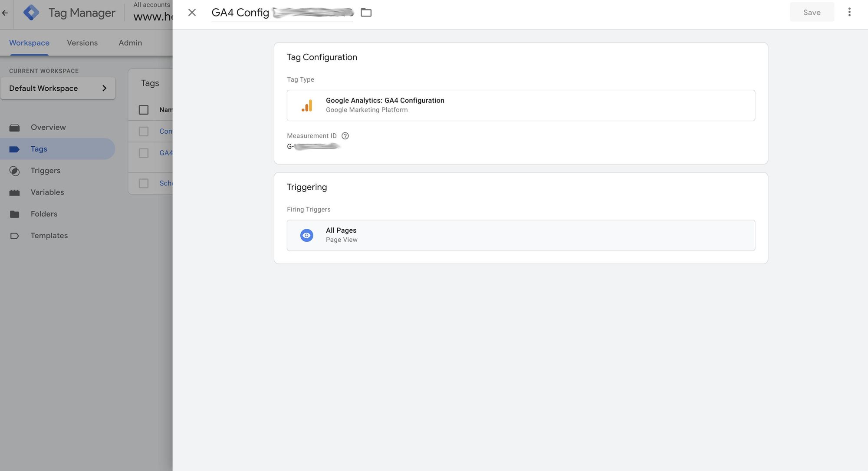
Task: Expand the Default Workspace selector
Action: [x=58, y=88]
